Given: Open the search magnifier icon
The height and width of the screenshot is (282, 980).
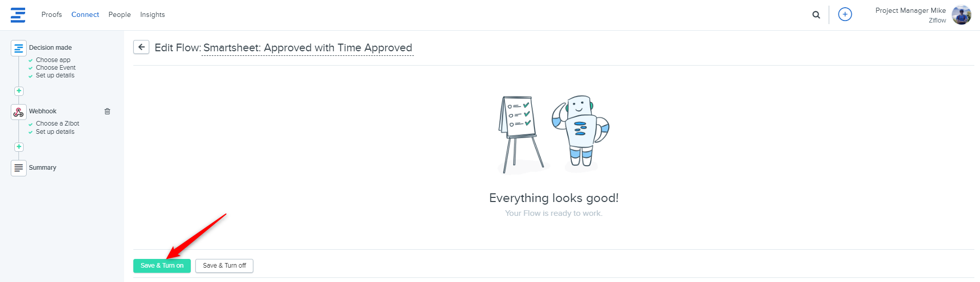Looking at the screenshot, I should [816, 15].
